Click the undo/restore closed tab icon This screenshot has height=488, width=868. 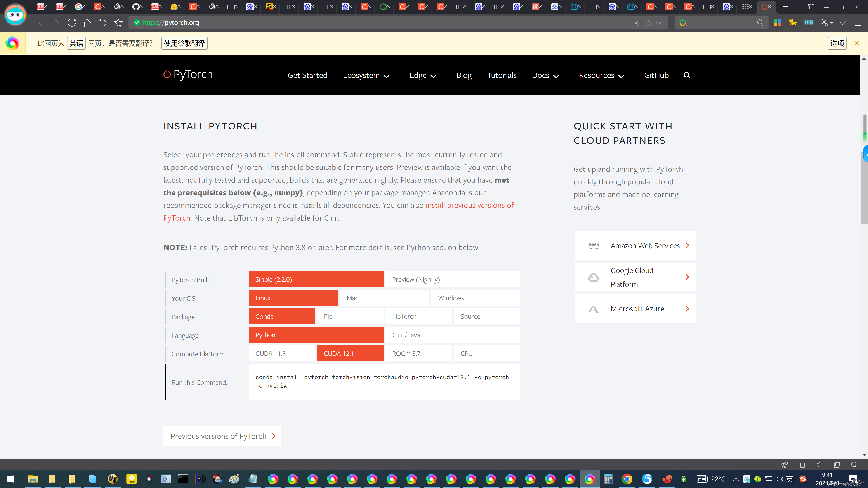103,23
